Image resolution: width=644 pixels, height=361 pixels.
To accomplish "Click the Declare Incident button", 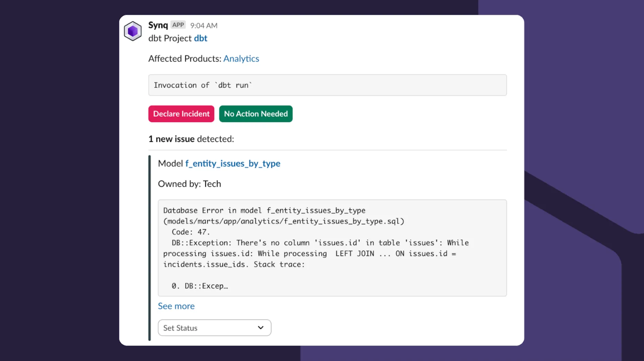I will (181, 114).
